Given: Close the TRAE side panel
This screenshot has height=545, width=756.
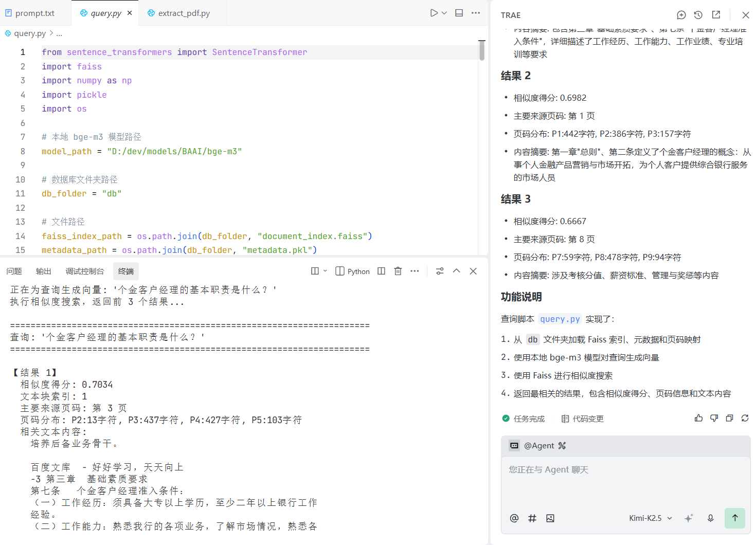Looking at the screenshot, I should click(746, 15).
